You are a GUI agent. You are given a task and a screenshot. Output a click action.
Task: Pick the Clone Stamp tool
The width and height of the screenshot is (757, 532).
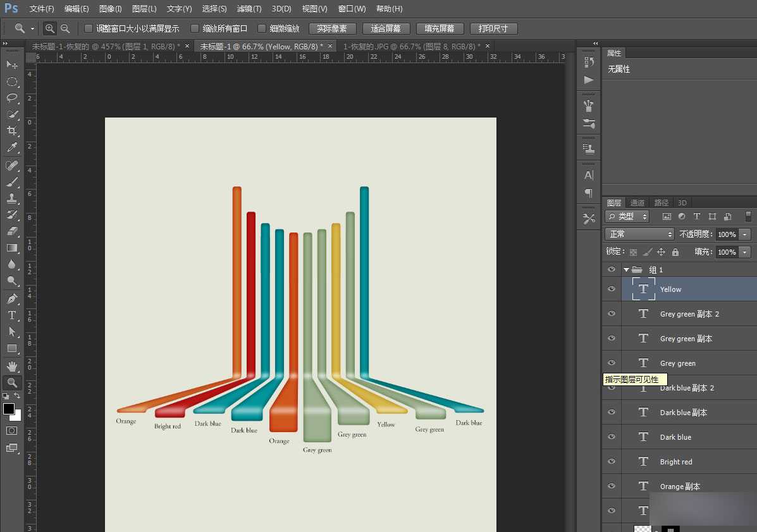[12, 198]
